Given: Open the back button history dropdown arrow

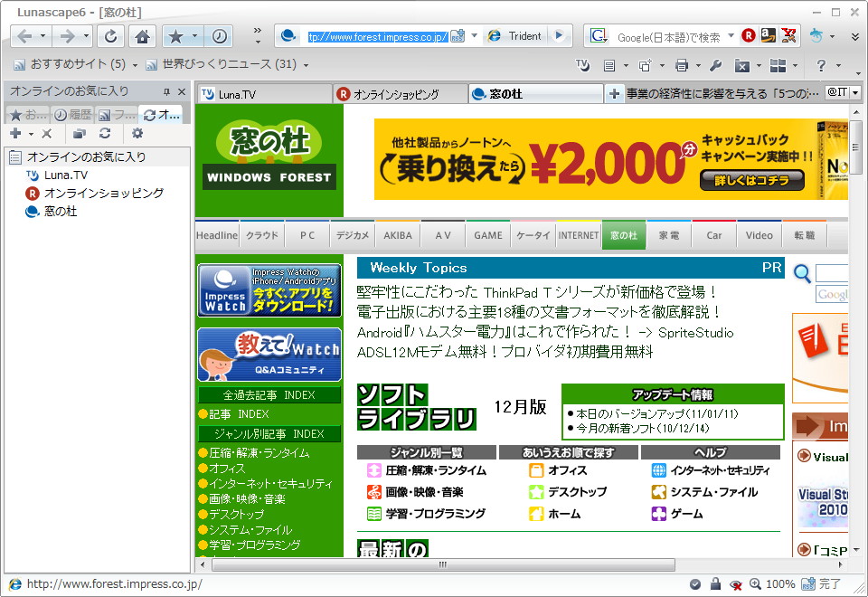Looking at the screenshot, I should pyautogui.click(x=42, y=36).
